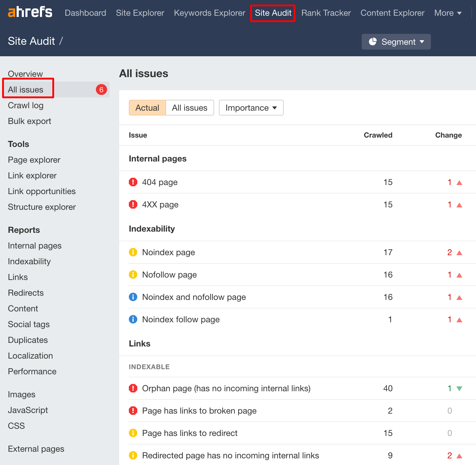The width and height of the screenshot is (476, 465).
Task: Click green down arrow in Orphan page row
Action: click(459, 389)
